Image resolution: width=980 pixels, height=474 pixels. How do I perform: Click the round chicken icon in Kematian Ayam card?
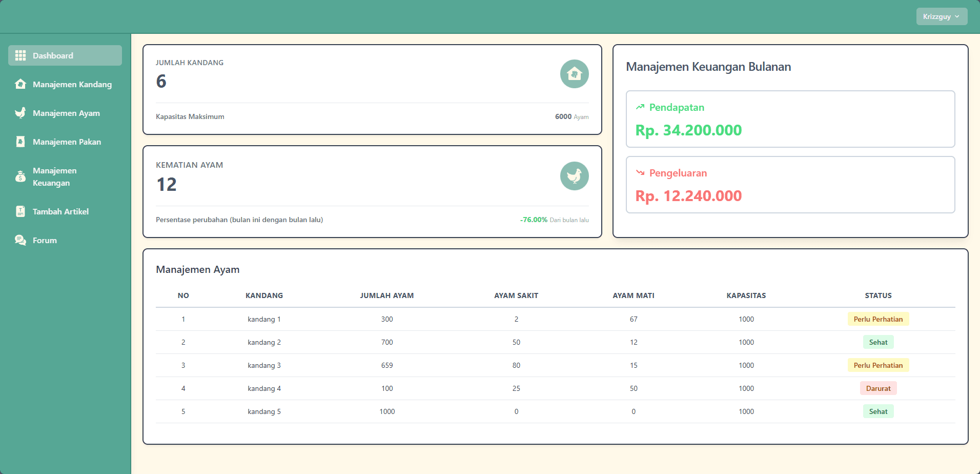pos(574,176)
